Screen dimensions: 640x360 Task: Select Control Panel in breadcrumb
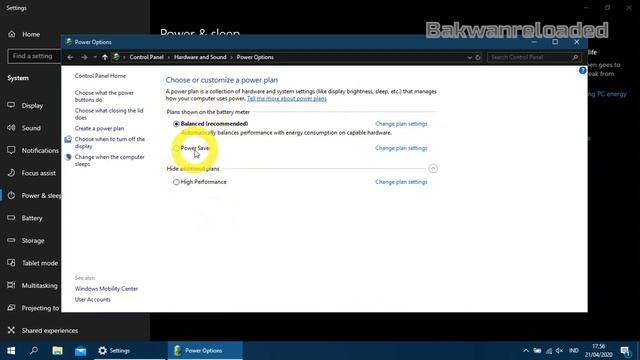point(147,57)
